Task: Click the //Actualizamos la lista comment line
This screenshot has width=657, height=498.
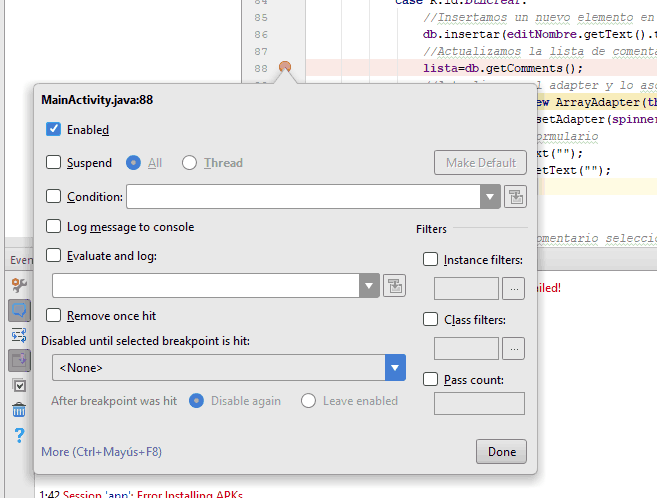Action: click(x=540, y=52)
